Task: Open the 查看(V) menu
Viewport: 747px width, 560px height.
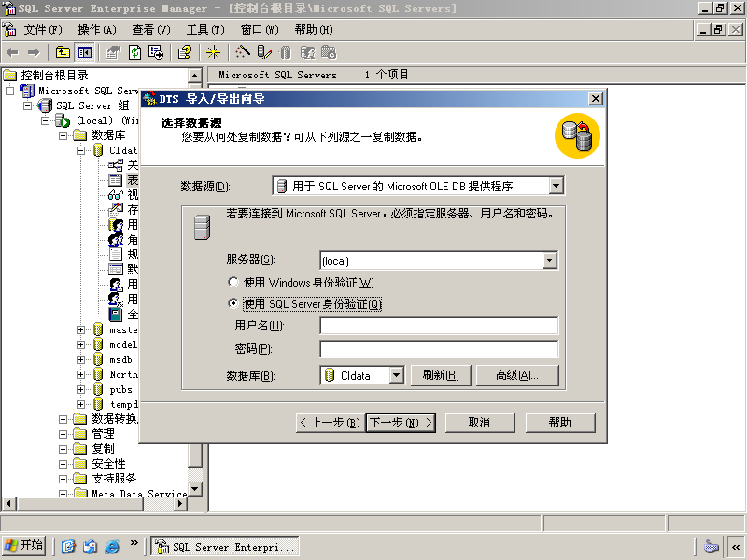Action: [x=151, y=30]
